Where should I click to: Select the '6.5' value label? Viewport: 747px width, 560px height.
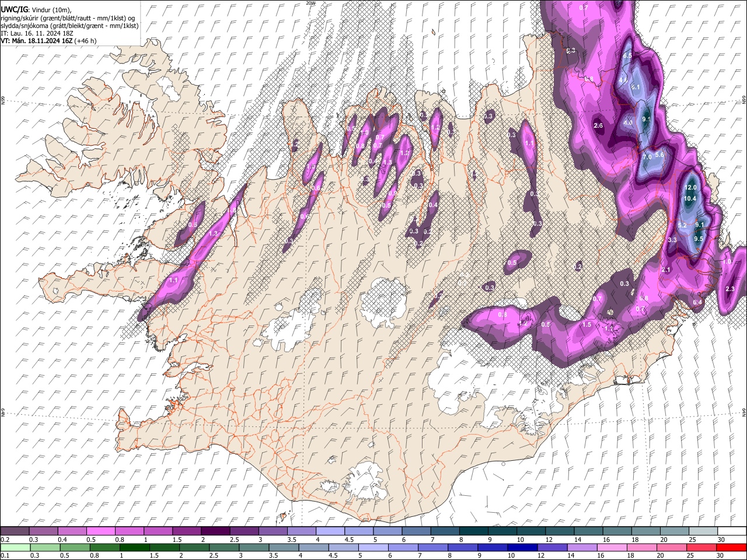click(x=627, y=55)
